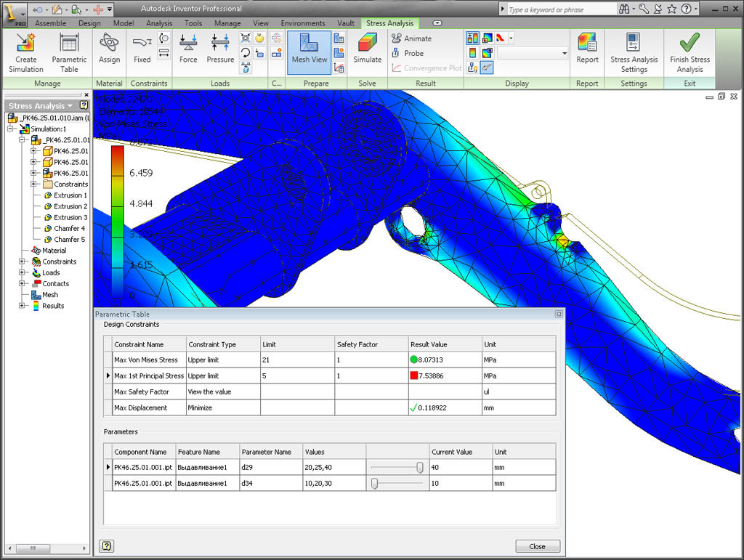Open the Assemble ribbon tab
Screen dimensions: 744x560
[50, 23]
